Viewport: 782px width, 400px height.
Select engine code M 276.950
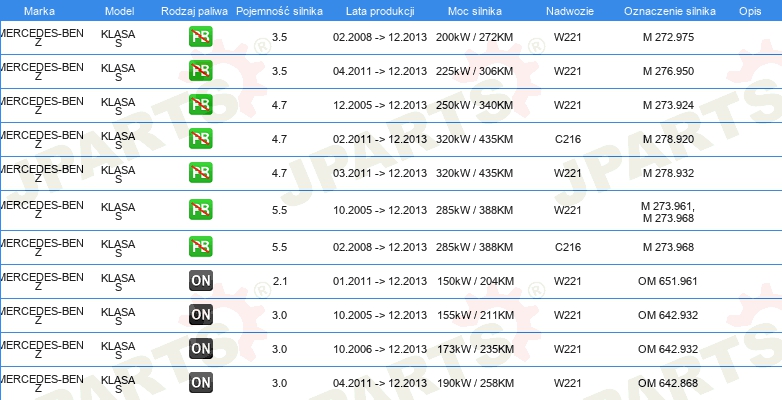pos(668,71)
